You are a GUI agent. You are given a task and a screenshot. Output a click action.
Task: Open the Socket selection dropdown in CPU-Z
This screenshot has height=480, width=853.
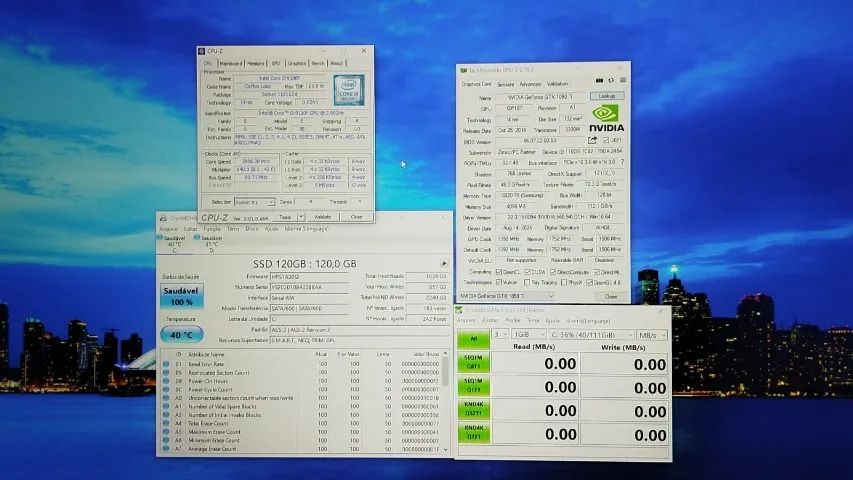[x=254, y=202]
